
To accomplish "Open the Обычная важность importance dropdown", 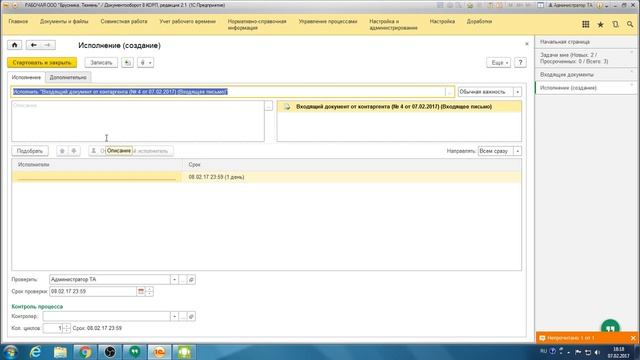I will point(518,92).
